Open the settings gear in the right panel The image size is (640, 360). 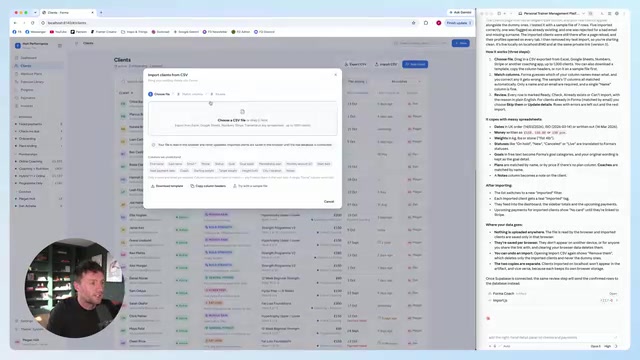pos(617,13)
